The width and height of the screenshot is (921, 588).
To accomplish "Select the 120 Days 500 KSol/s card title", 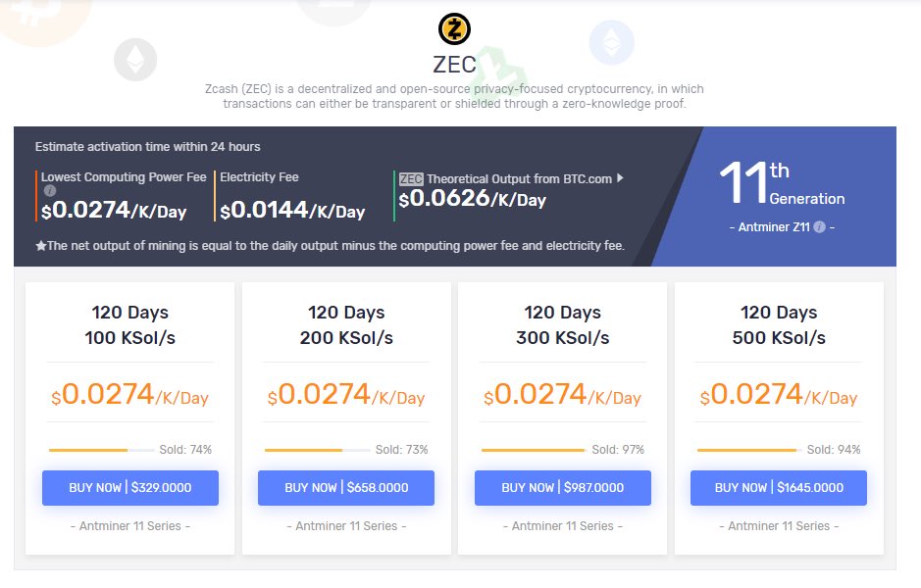I will [779, 325].
